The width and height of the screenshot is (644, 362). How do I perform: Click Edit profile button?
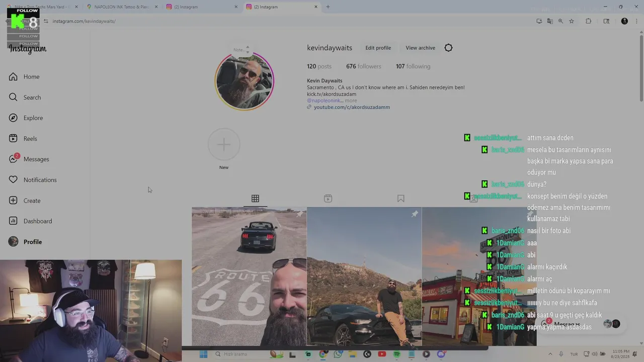(378, 48)
